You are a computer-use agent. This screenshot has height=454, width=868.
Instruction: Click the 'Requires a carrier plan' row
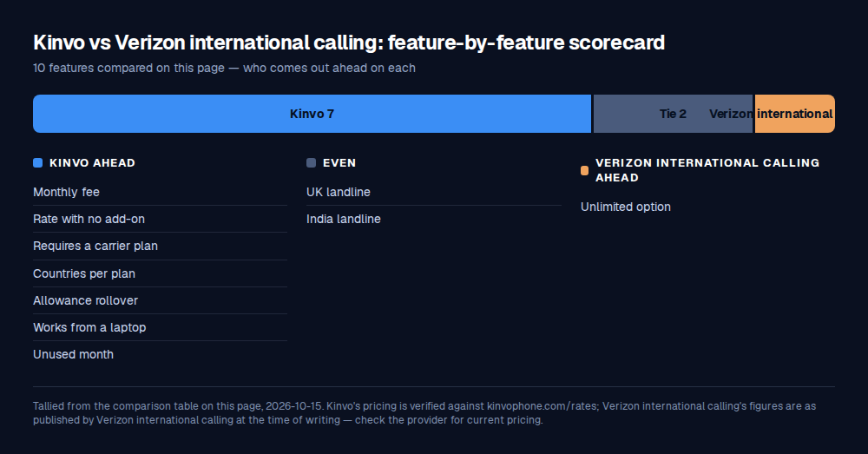(x=160, y=247)
